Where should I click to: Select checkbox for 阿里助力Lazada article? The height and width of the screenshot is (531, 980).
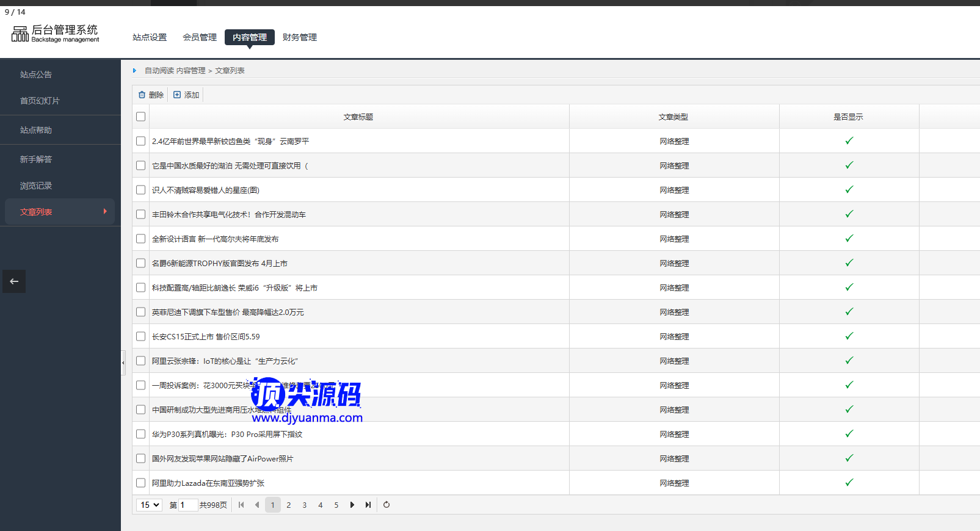[141, 483]
